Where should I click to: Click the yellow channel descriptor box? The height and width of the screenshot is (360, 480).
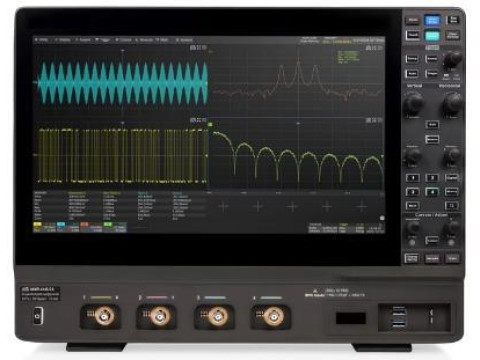(x=45, y=227)
